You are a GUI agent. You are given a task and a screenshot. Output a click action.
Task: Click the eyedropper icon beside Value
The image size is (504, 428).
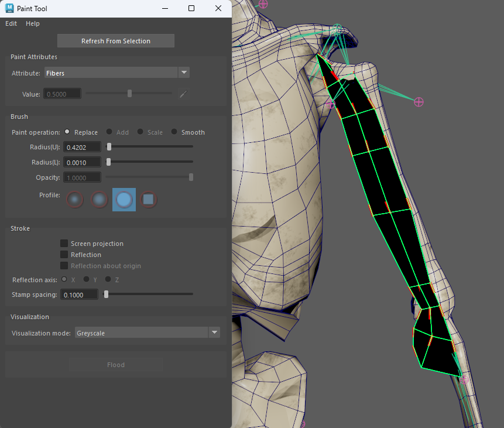click(x=183, y=94)
